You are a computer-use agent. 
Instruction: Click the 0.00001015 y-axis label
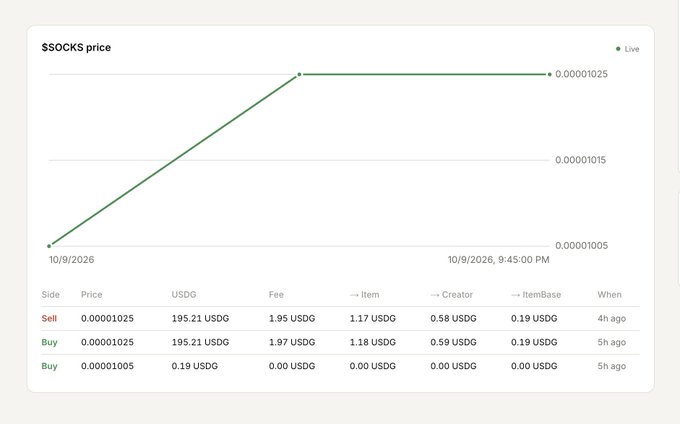[x=580, y=160]
